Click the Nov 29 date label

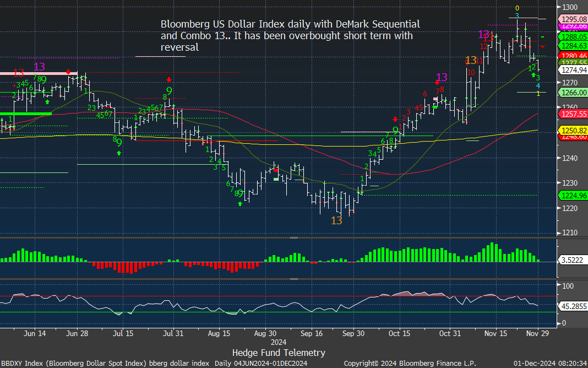537,333
